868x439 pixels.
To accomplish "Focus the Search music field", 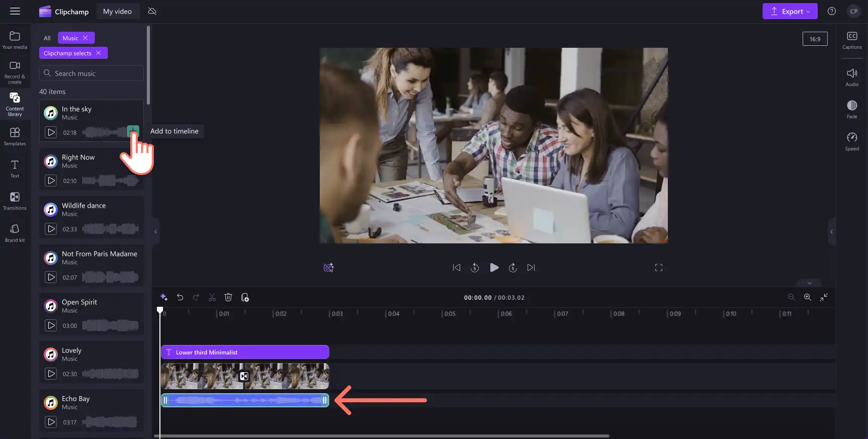I will click(92, 73).
